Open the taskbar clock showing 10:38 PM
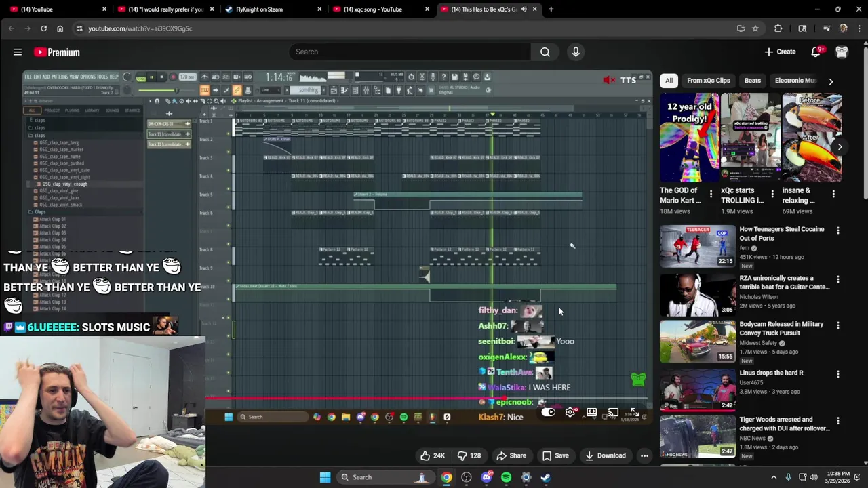 click(x=839, y=477)
